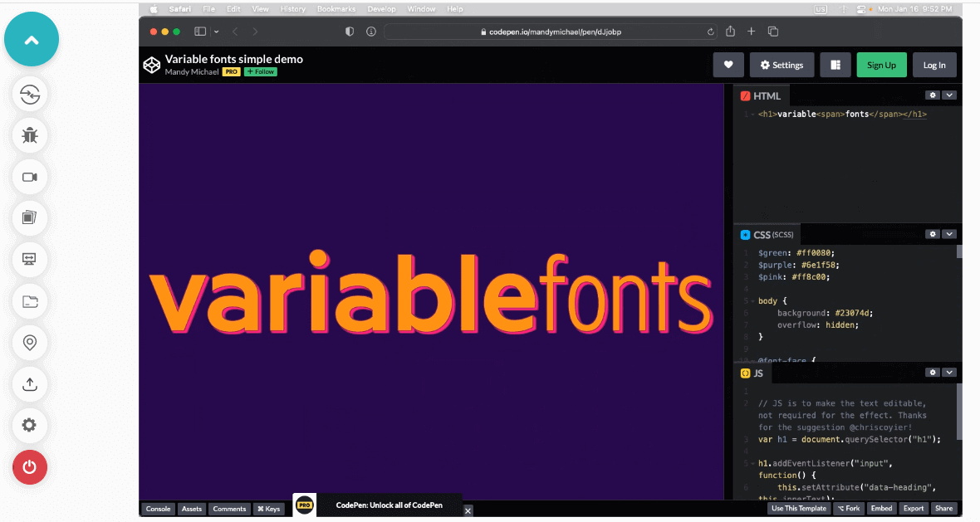The image size is (980, 522).
Task: Click the switch arrows icon in sidebar
Action: tap(30, 94)
